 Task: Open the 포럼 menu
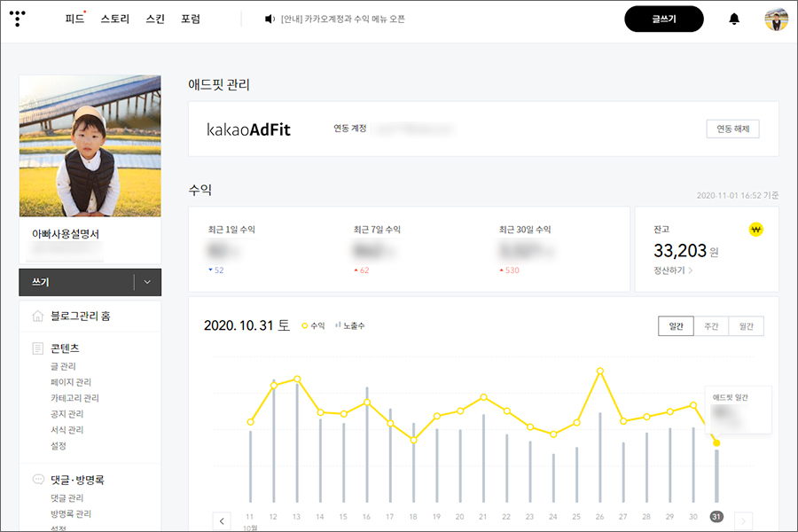point(191,19)
